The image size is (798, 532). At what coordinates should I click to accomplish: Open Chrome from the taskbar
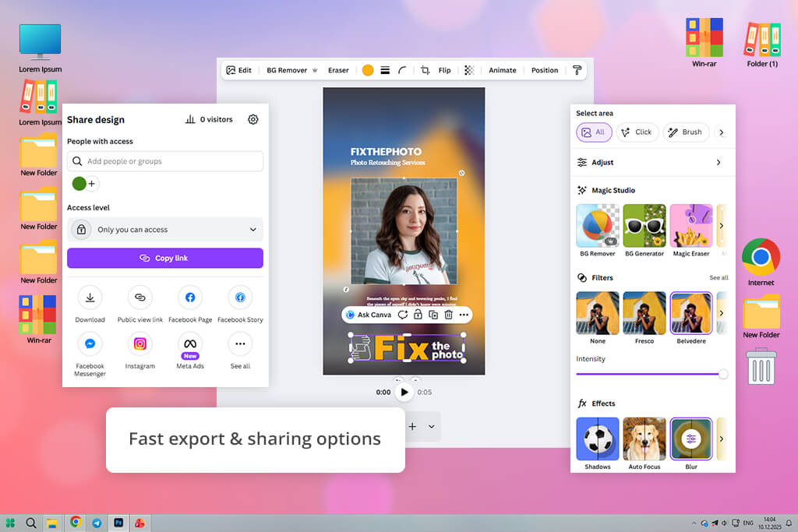click(x=76, y=522)
